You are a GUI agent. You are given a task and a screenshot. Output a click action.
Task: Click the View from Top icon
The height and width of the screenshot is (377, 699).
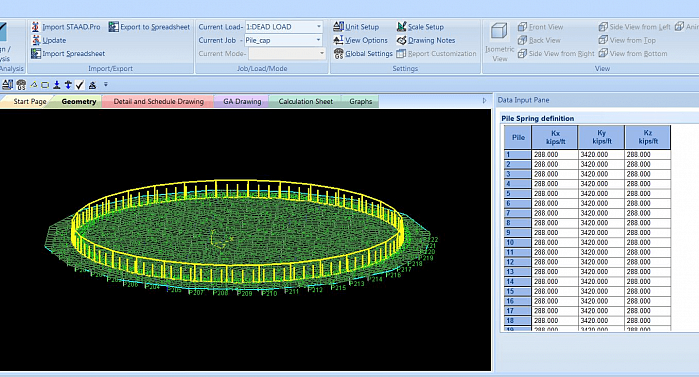tap(603, 40)
